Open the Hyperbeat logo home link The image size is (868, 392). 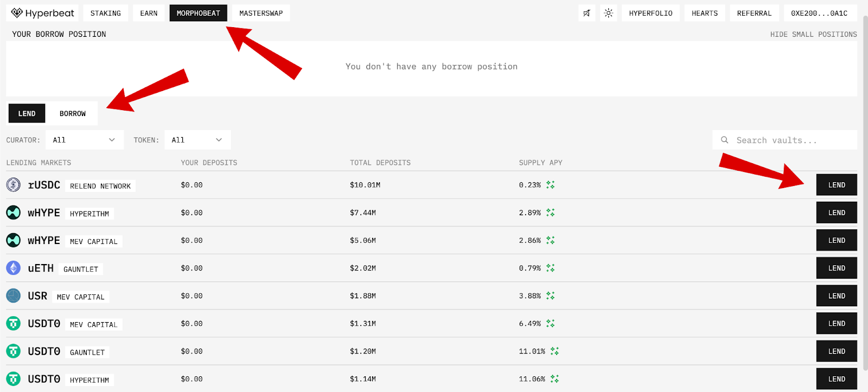42,13
